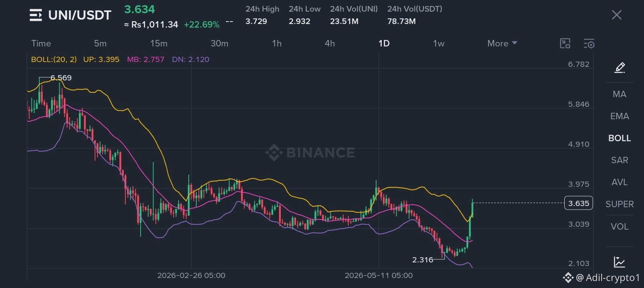This screenshot has width=644, height=288.
Task: Toggle chart layout split-view icon
Action: tap(565, 44)
